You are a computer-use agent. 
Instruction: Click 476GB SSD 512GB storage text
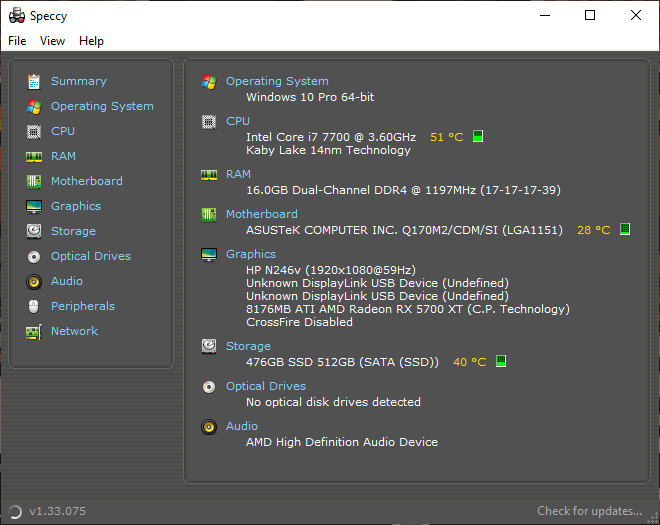[x=342, y=362]
